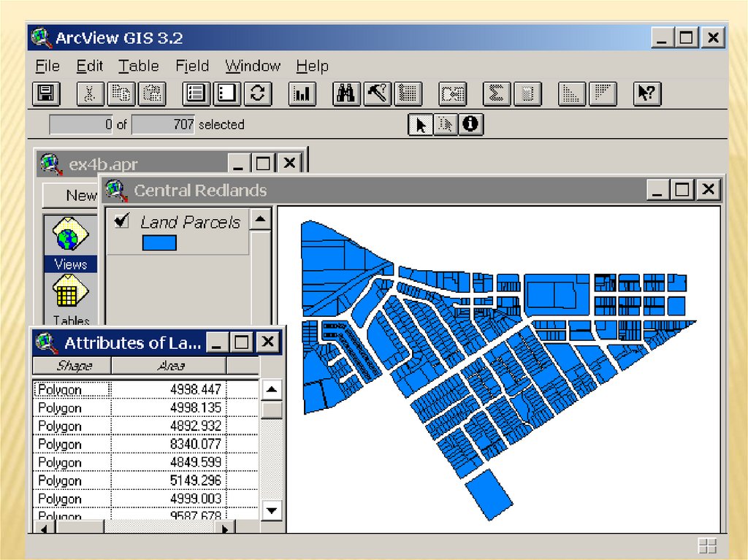Click the Find binoculars icon
The width and height of the screenshot is (748, 560).
click(x=346, y=93)
